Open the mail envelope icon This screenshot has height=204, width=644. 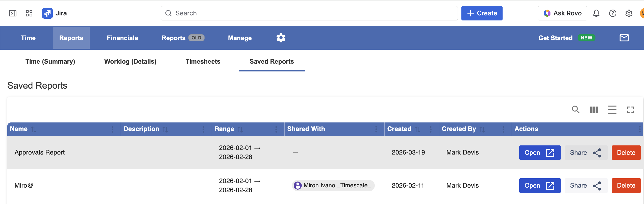click(x=624, y=38)
